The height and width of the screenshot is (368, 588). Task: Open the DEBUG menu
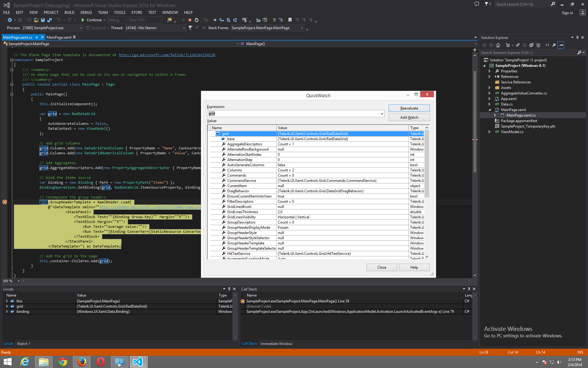[x=86, y=13]
